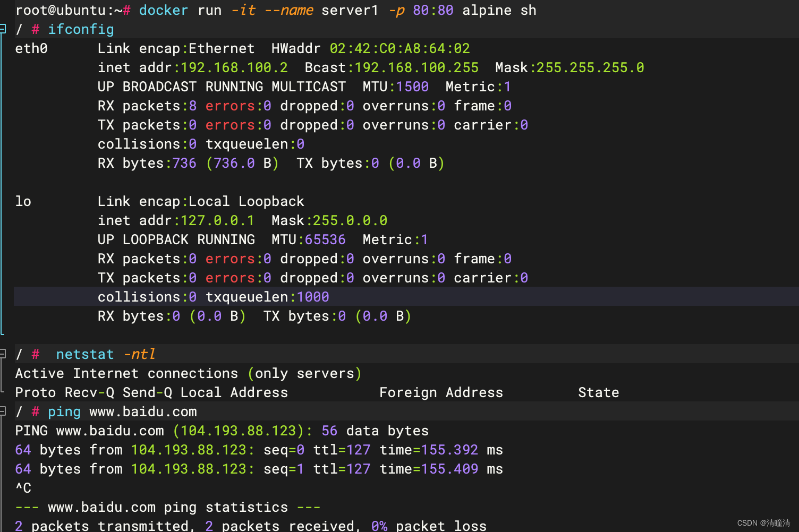The height and width of the screenshot is (532, 799).
Task: Click "txqueuelen:0" on eth0
Action: pos(255,144)
